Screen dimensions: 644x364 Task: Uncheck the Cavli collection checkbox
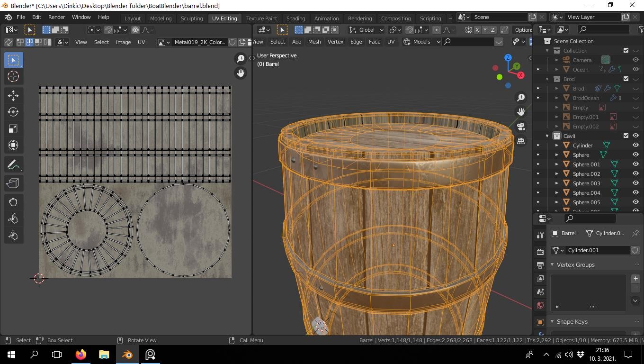coord(626,136)
